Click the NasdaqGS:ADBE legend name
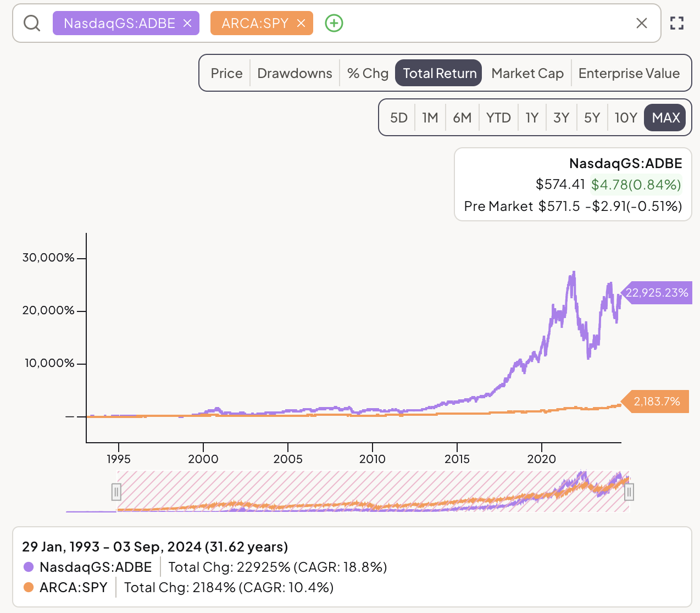The width and height of the screenshot is (700, 613). (x=96, y=567)
